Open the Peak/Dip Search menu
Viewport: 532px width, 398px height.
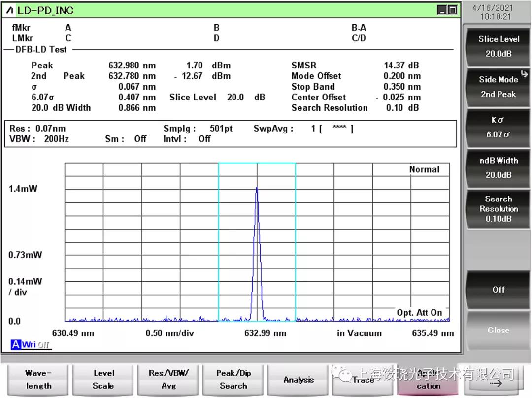(x=233, y=379)
